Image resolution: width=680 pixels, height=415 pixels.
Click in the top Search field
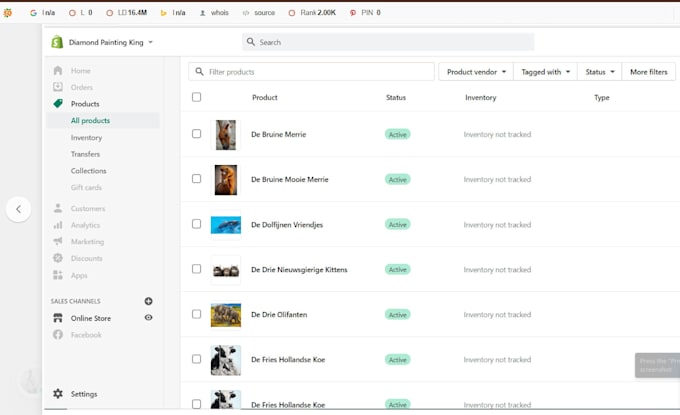point(388,42)
